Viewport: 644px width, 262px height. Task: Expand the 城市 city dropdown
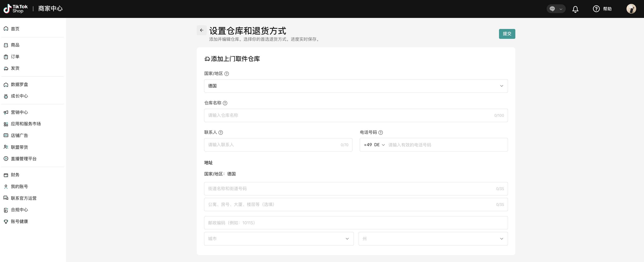[278, 239]
